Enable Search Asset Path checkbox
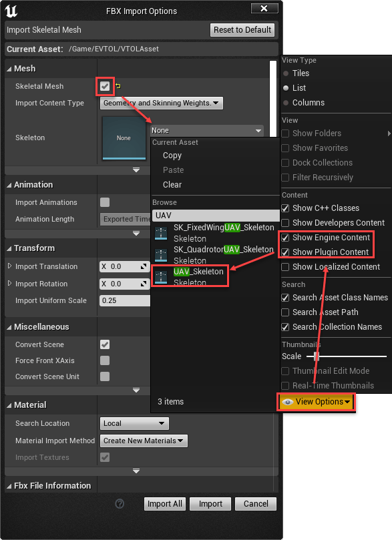Image resolution: width=392 pixels, height=540 pixels. (285, 312)
